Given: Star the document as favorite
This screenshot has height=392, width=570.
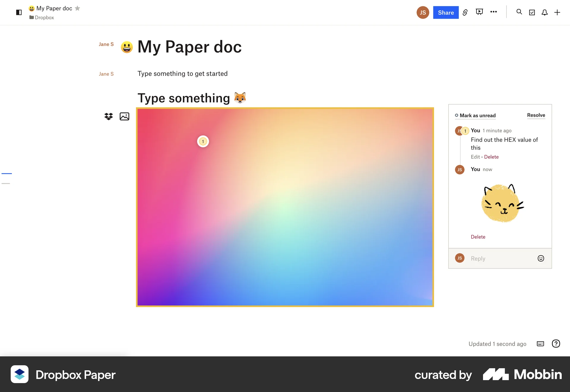Looking at the screenshot, I should pyautogui.click(x=77, y=8).
